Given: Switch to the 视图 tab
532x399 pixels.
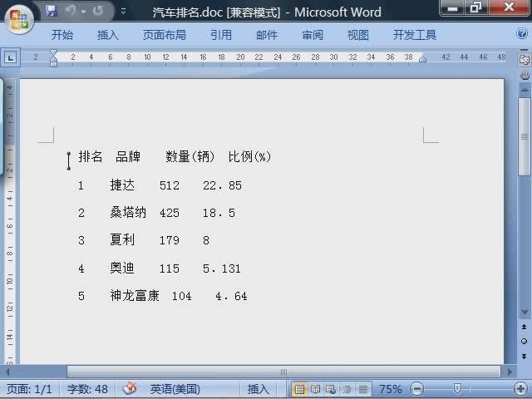Looking at the screenshot, I should coord(358,35).
